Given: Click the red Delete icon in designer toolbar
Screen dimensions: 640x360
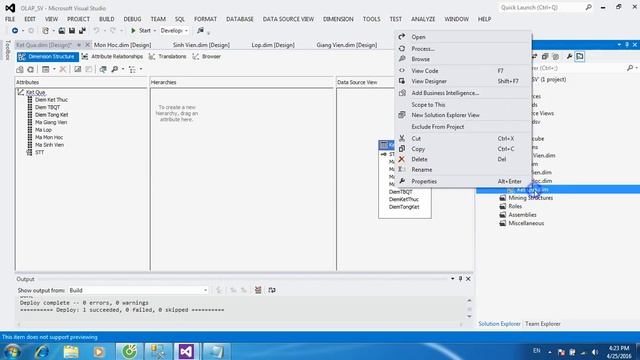Looking at the screenshot, I should 62,69.
